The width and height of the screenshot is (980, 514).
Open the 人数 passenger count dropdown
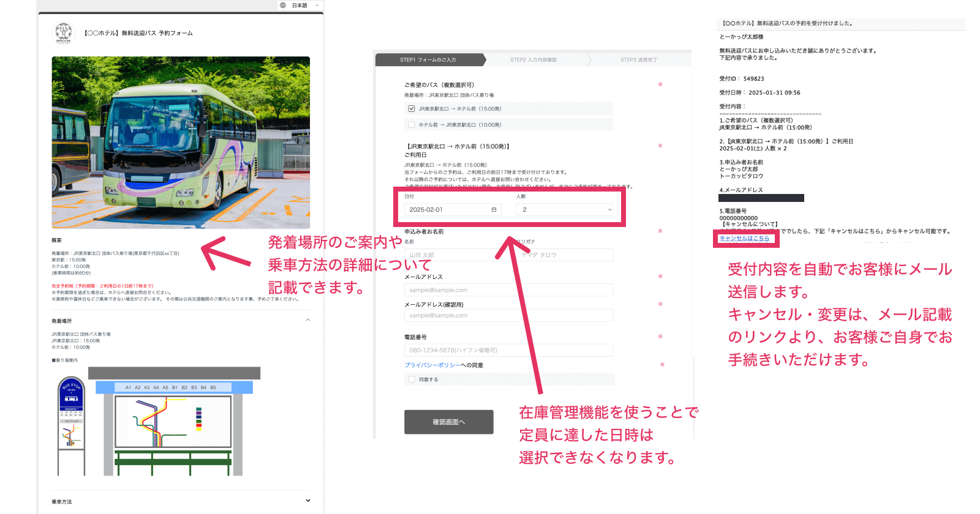click(x=564, y=210)
